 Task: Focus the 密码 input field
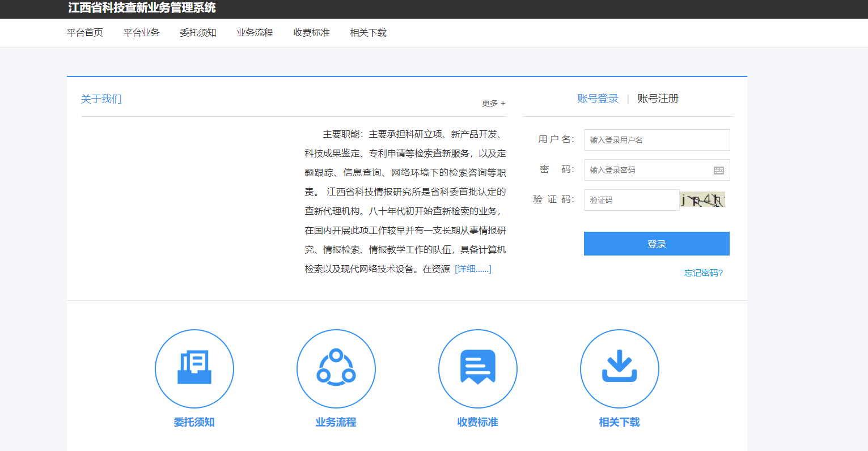click(x=657, y=170)
